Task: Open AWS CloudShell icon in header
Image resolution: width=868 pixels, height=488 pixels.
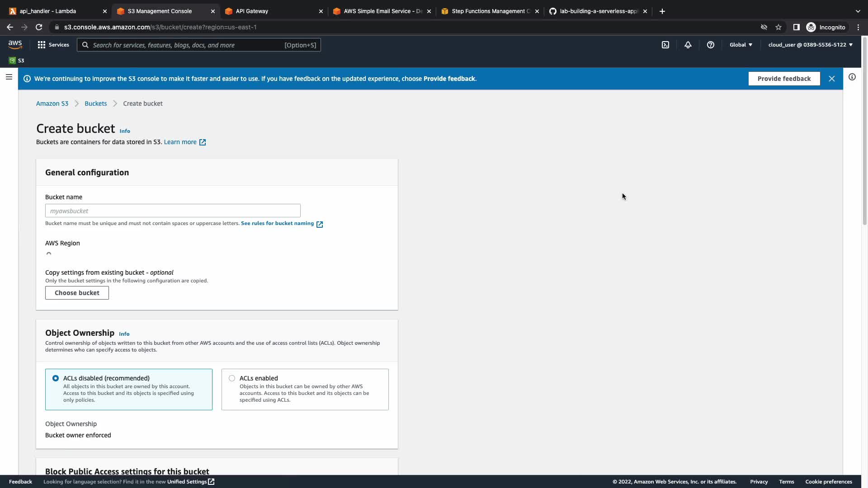Action: coord(665,45)
